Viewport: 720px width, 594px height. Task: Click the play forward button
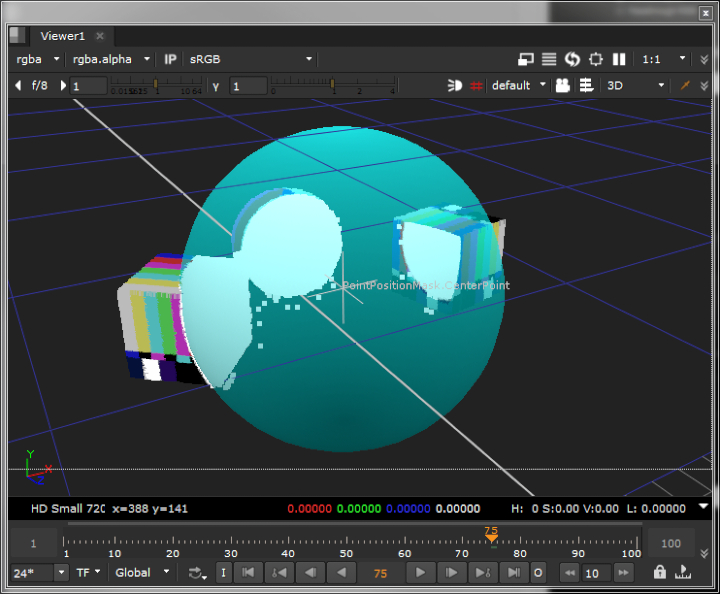(x=420, y=573)
